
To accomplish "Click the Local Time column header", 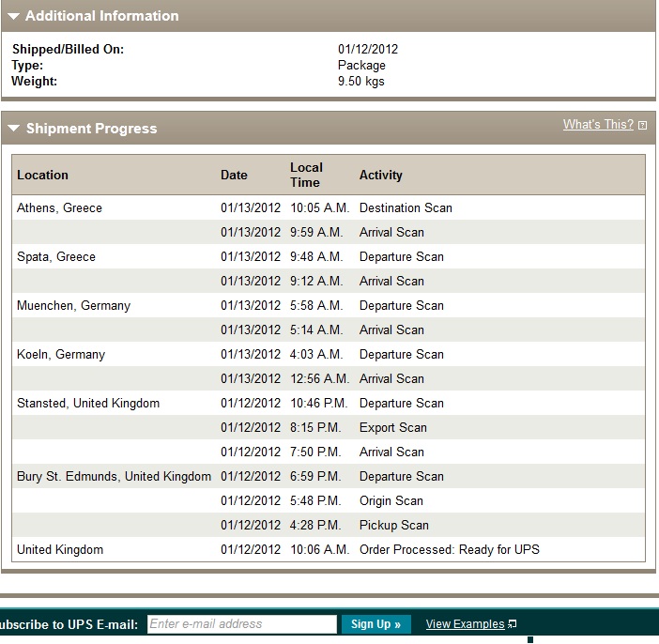I will click(x=306, y=175).
